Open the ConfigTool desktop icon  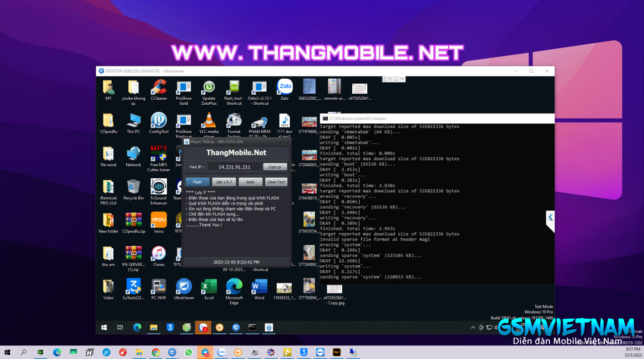pyautogui.click(x=158, y=123)
